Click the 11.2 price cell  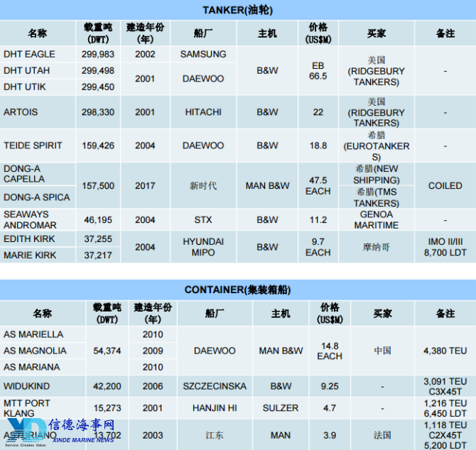point(318,220)
